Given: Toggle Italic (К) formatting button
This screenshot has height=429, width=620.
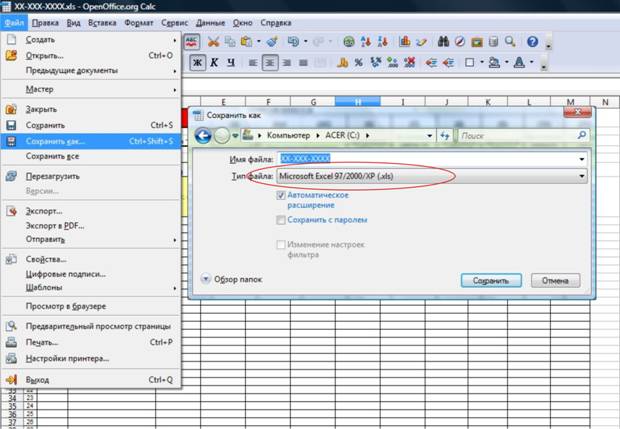Looking at the screenshot, I should [214, 62].
